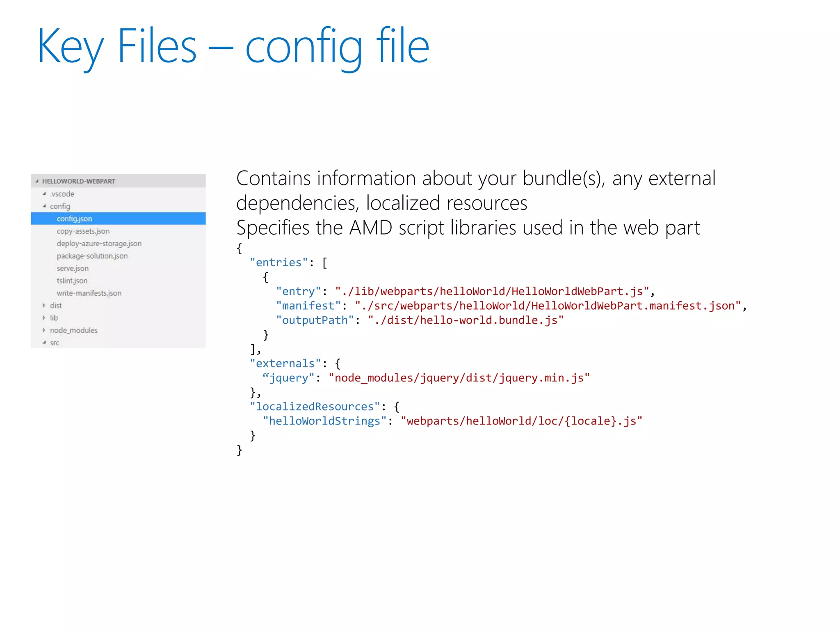
Task: Select the .vscode folder label
Action: (x=62, y=194)
